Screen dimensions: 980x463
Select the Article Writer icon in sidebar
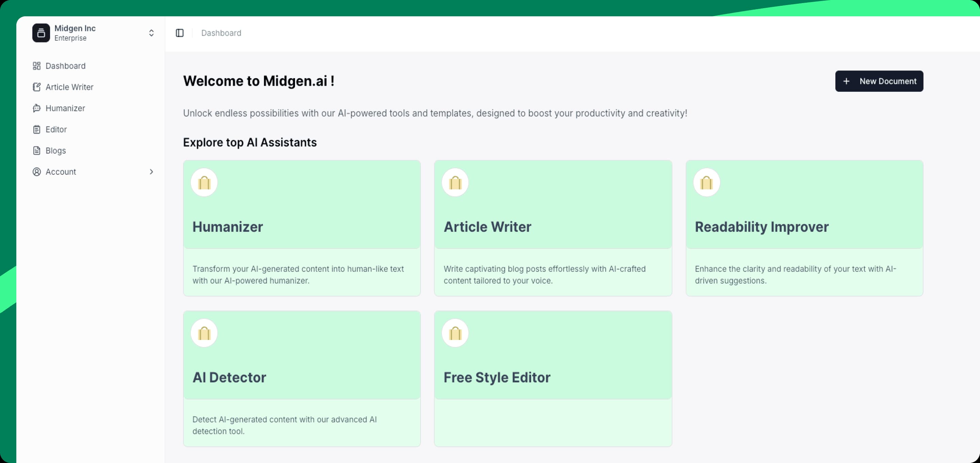(36, 87)
